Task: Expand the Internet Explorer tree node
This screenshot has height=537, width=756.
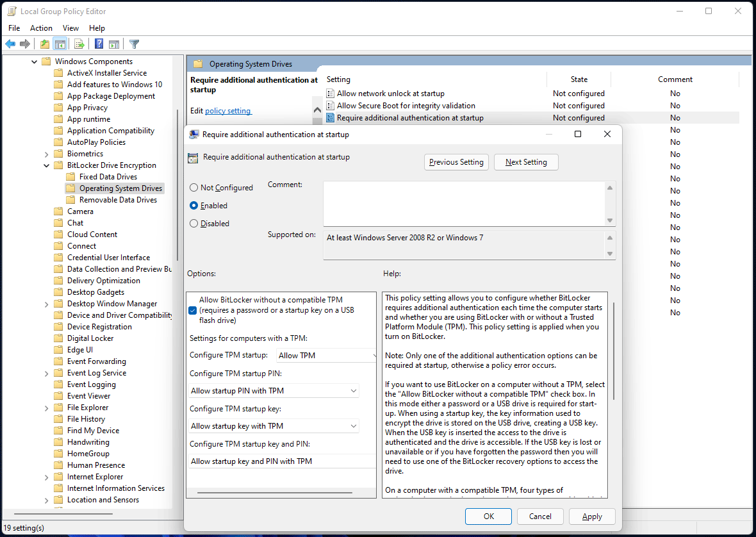Action: click(46, 477)
